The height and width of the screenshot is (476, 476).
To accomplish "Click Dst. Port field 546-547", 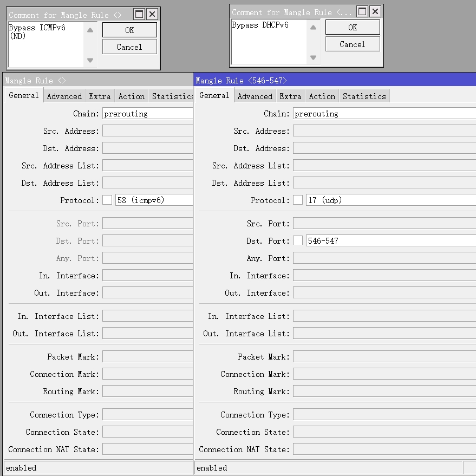I will click(390, 241).
